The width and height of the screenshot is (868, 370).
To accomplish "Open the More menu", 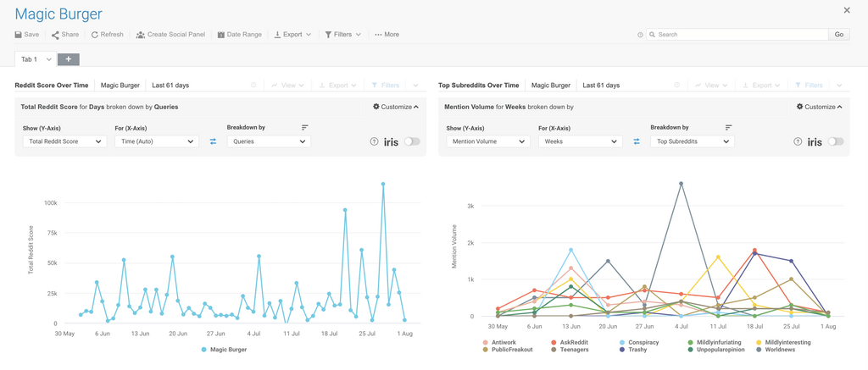I will pyautogui.click(x=387, y=35).
